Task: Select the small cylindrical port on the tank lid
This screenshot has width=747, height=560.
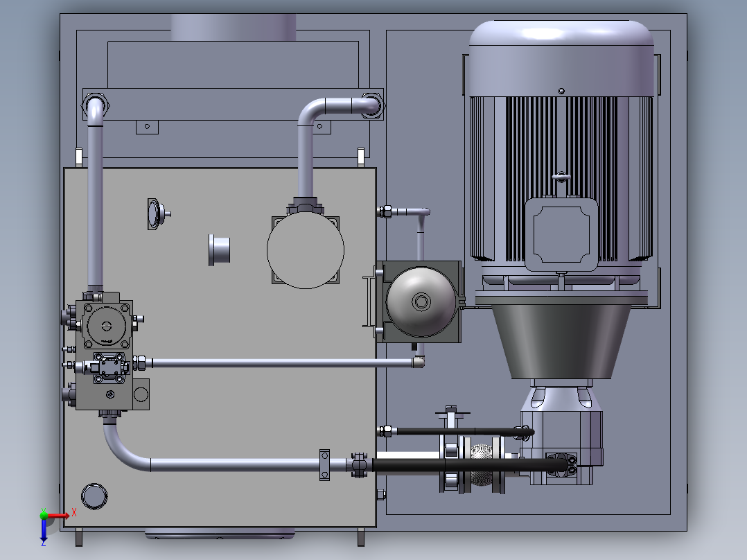Action: (x=219, y=250)
